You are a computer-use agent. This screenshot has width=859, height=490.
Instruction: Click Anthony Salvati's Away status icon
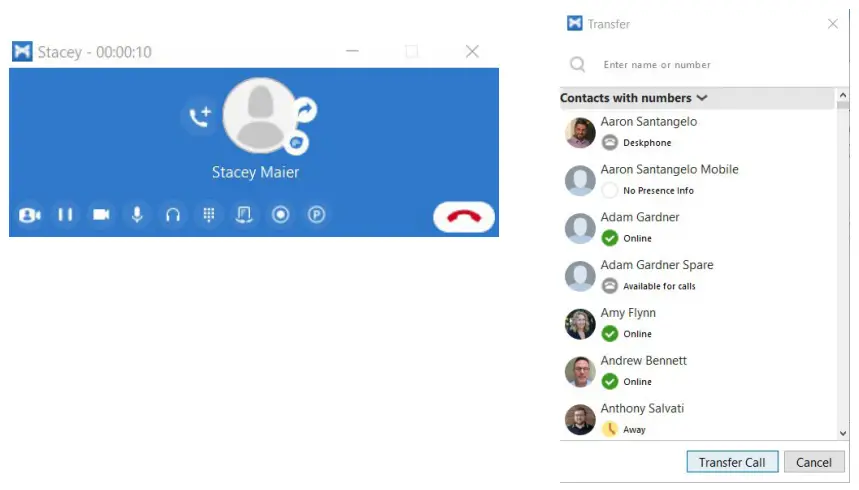(x=610, y=429)
